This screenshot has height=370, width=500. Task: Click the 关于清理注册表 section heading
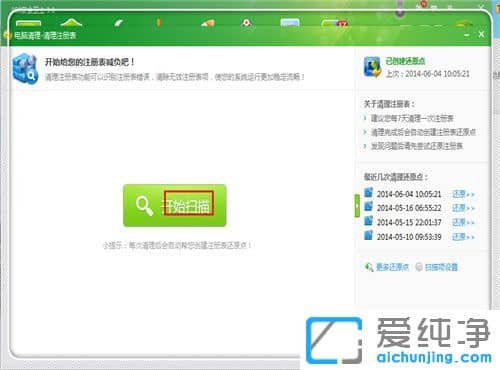[389, 104]
